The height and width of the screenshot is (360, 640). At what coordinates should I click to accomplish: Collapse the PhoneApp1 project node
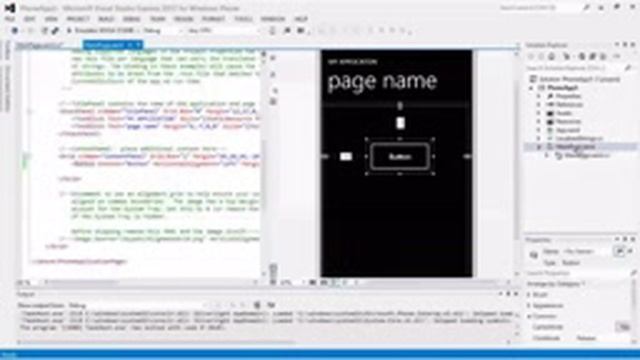[531, 88]
